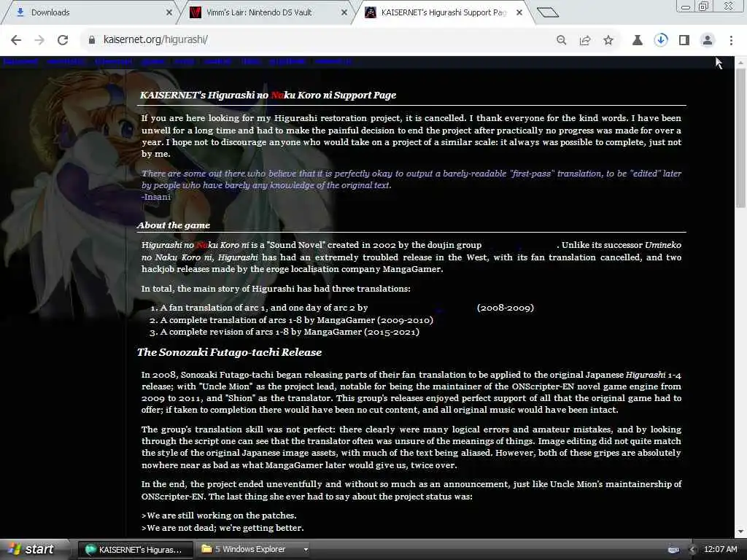The width and height of the screenshot is (747, 560).
Task: Click '>We are not dead; we're getting better.' line
Action: tap(222, 528)
